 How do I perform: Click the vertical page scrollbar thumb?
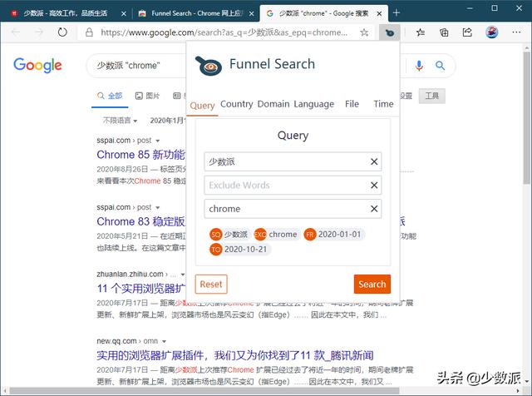coord(526,118)
